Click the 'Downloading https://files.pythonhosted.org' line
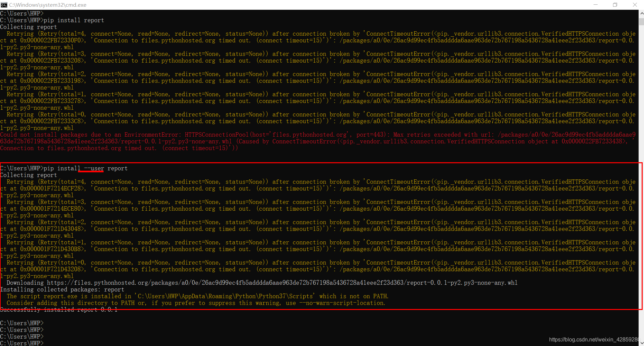This screenshot has height=346, width=644. tap(262, 283)
